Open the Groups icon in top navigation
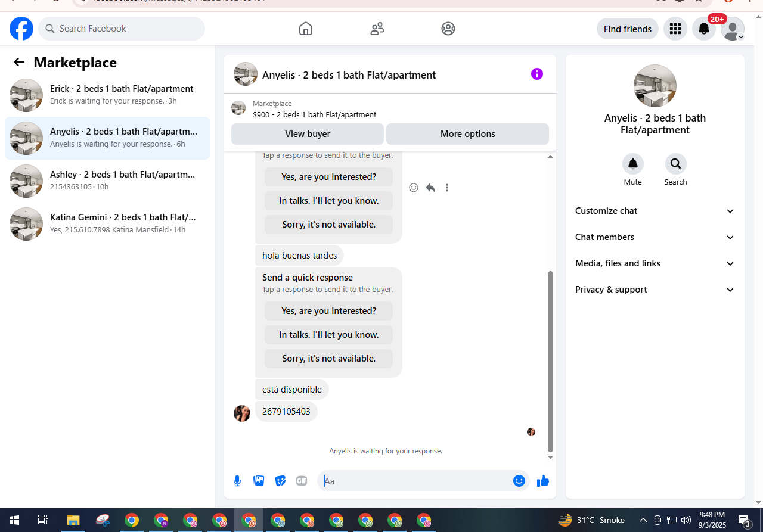Screen dimensions: 763x532 coord(448,29)
